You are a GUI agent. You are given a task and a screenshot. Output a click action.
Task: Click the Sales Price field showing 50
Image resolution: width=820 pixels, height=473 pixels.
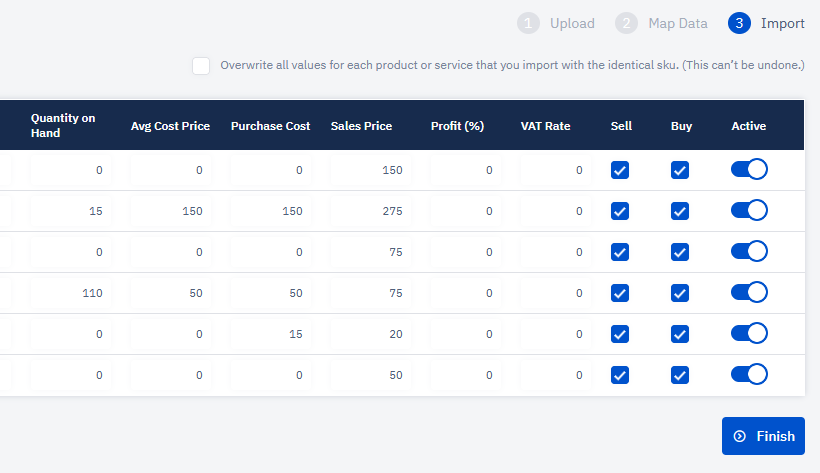coord(371,375)
